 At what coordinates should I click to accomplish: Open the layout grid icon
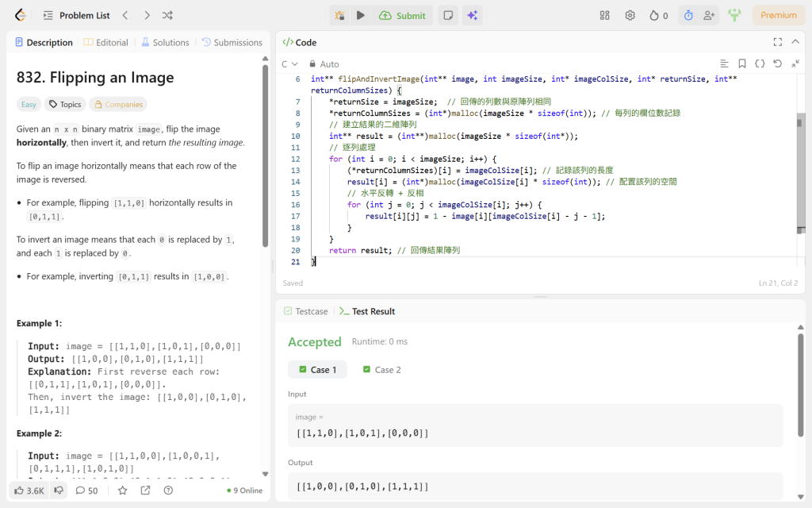604,16
